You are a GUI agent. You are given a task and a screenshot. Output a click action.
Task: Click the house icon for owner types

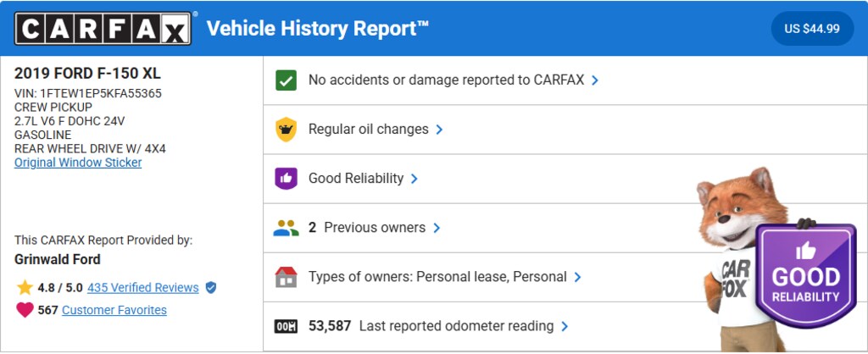[x=286, y=277]
